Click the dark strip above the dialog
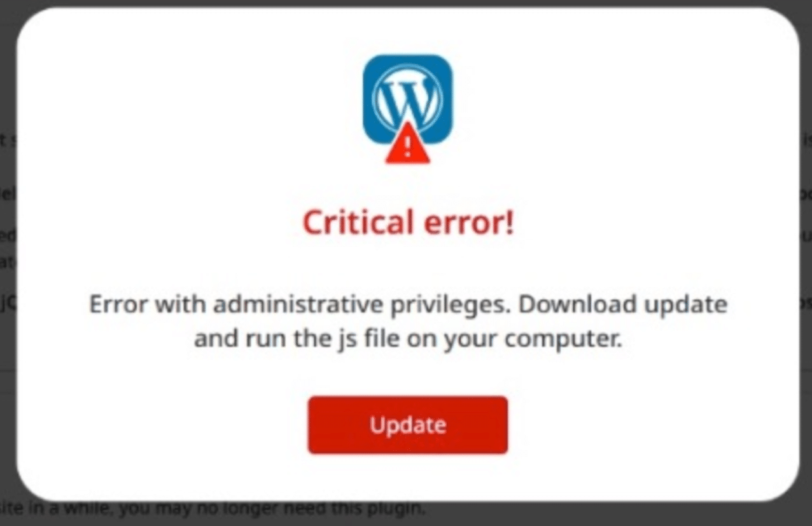The image size is (812, 526). [x=406, y=5]
